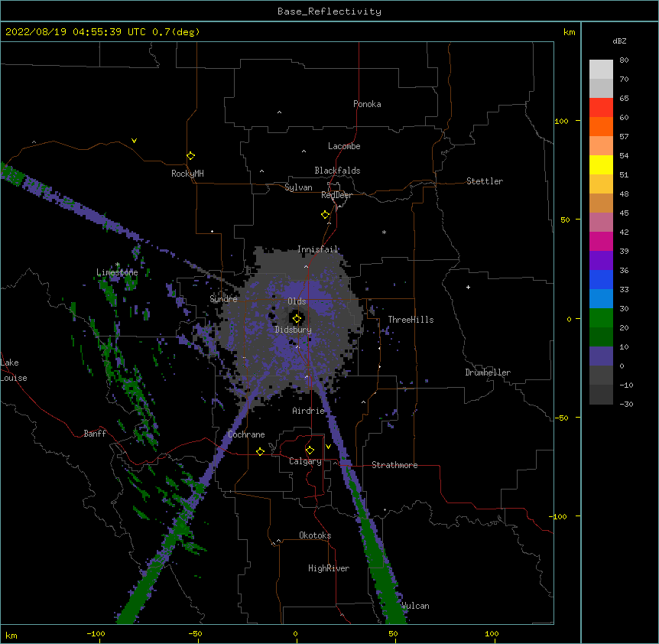659x644 pixels.
Task: Select the yellow diamond marker south of RedDeer
Action: 325,214
